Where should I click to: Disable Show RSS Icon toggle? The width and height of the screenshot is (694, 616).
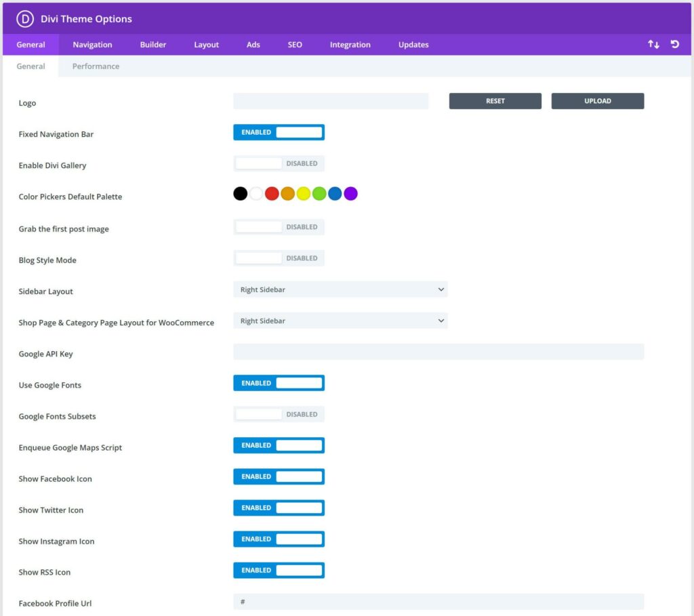(x=279, y=570)
